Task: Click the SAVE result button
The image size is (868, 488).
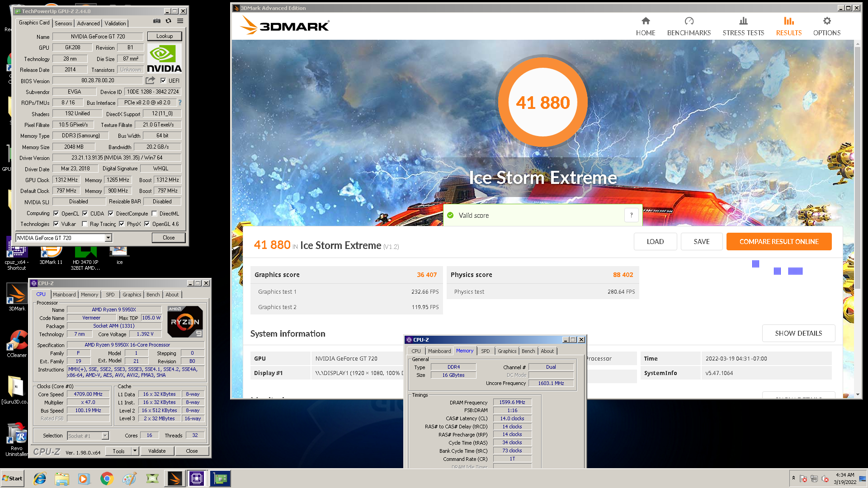Action: click(x=702, y=242)
